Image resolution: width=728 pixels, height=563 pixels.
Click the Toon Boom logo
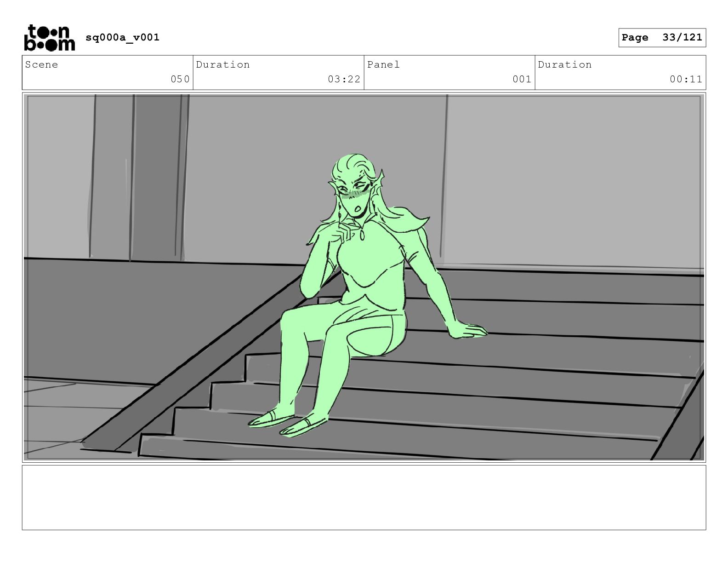[x=49, y=38]
